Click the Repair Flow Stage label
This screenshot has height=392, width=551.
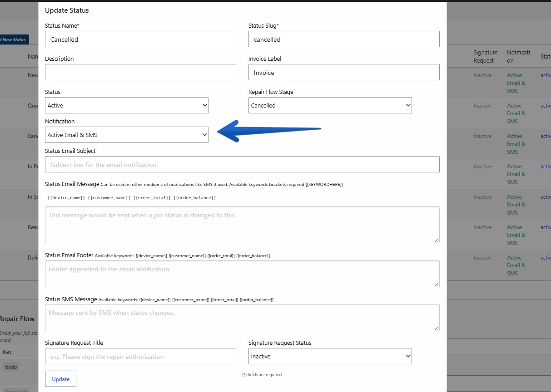[271, 92]
